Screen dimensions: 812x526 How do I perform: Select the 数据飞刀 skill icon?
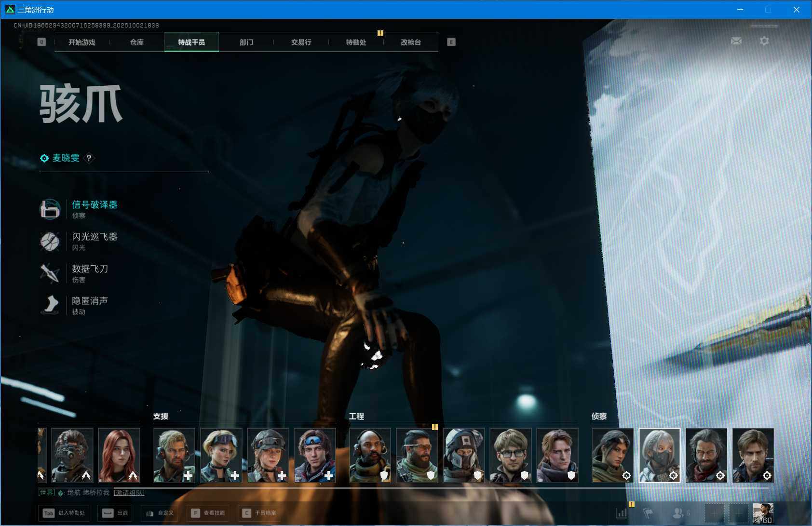(50, 273)
